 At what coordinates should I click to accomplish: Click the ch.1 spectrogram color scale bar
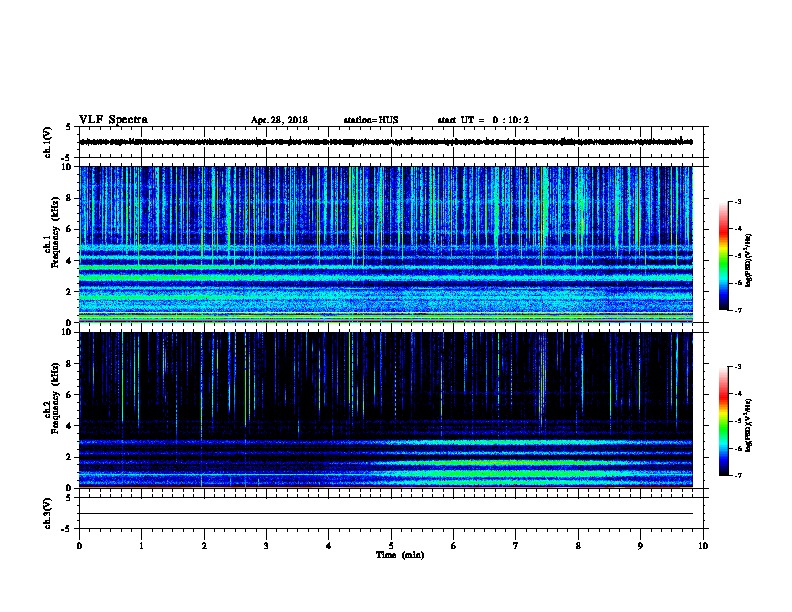coord(723,256)
